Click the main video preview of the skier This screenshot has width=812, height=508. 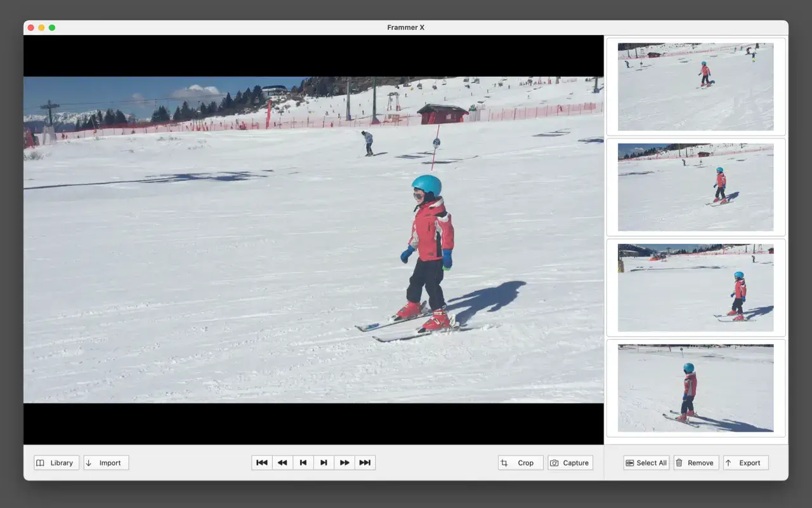[x=313, y=239]
